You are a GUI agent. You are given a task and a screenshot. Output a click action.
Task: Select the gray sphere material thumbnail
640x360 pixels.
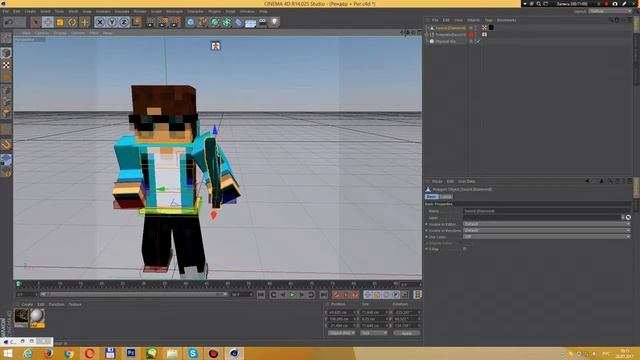point(37,318)
